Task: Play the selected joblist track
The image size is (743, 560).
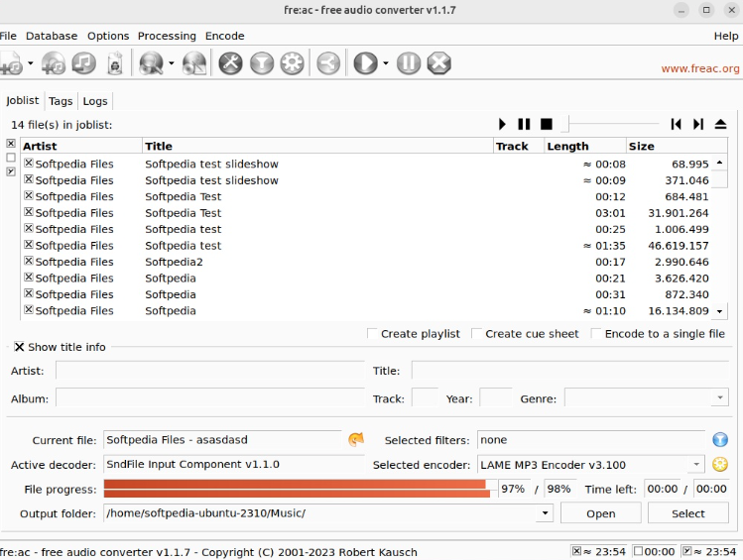Action: click(x=502, y=124)
